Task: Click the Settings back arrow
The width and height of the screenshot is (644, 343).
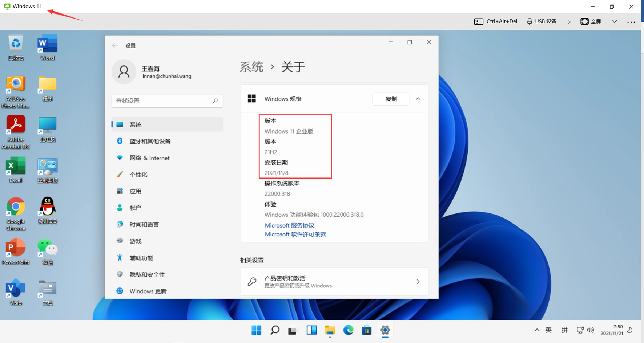Action: click(115, 45)
